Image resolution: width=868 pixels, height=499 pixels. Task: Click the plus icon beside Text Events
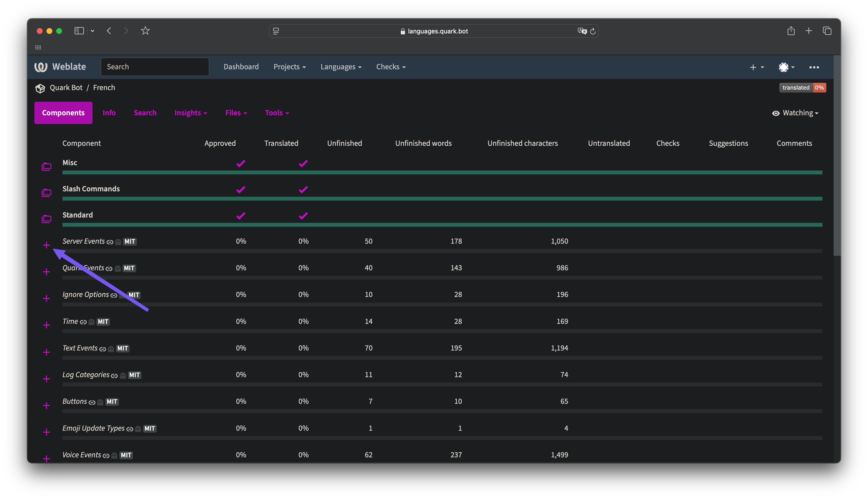click(46, 352)
